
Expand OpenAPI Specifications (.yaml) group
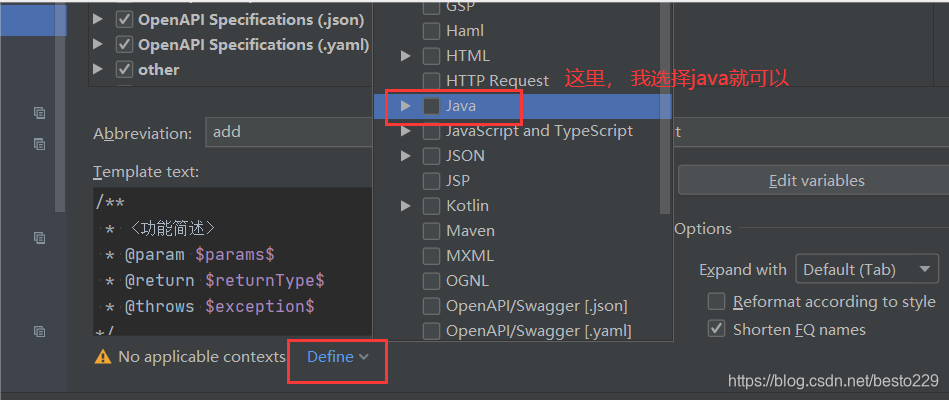pos(97,45)
